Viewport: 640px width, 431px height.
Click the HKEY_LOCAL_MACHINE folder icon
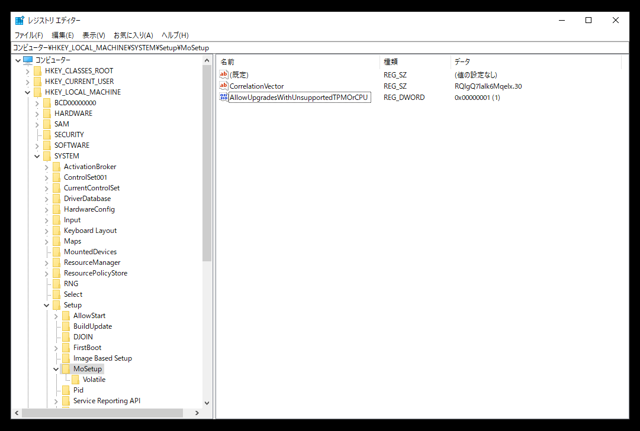tap(38, 92)
